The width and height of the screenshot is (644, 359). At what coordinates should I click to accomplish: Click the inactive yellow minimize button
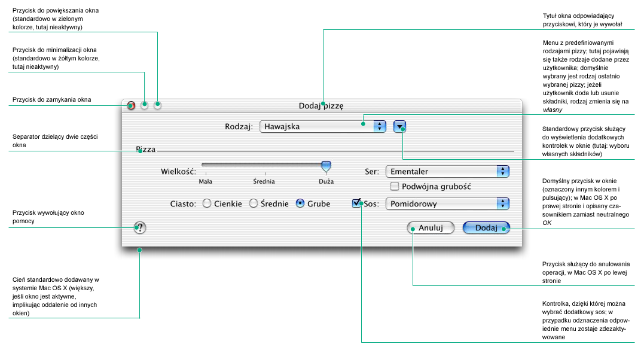tap(144, 105)
